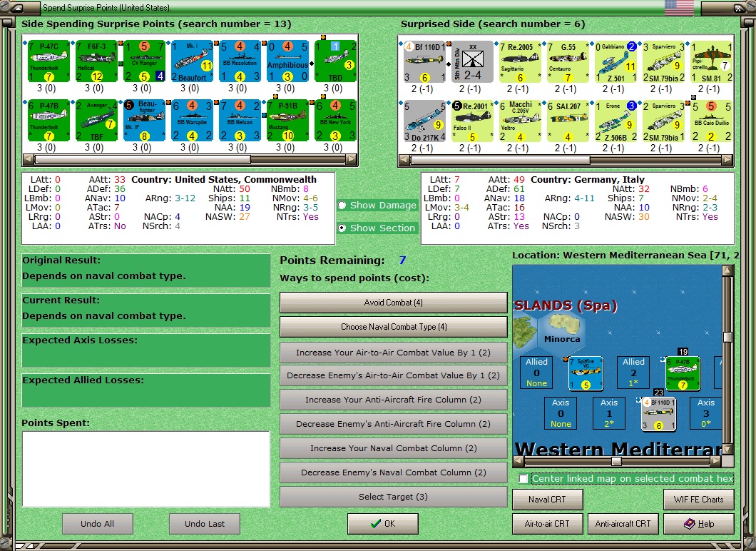Click the map's horizontal scrollbar thumb
The image size is (756, 551).
point(616,461)
